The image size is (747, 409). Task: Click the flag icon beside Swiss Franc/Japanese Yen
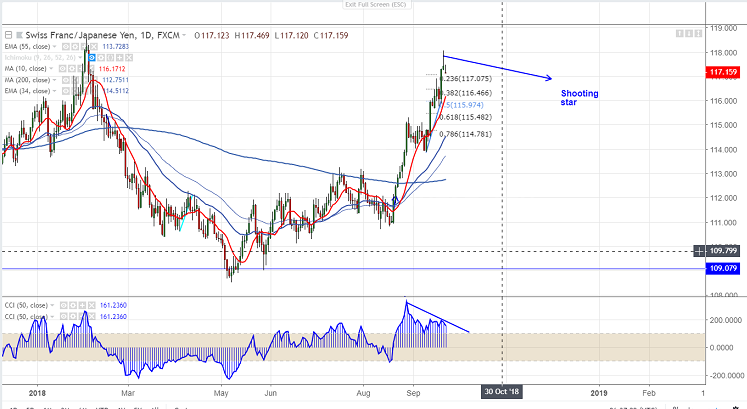tap(19, 35)
